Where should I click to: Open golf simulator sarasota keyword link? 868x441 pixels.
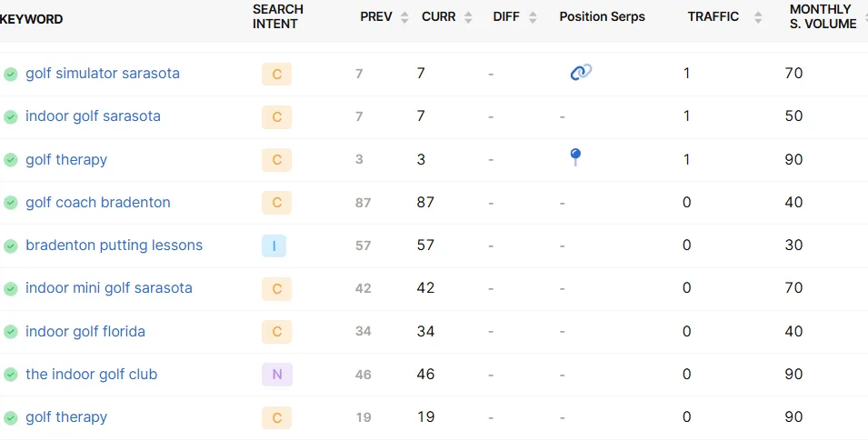(103, 73)
